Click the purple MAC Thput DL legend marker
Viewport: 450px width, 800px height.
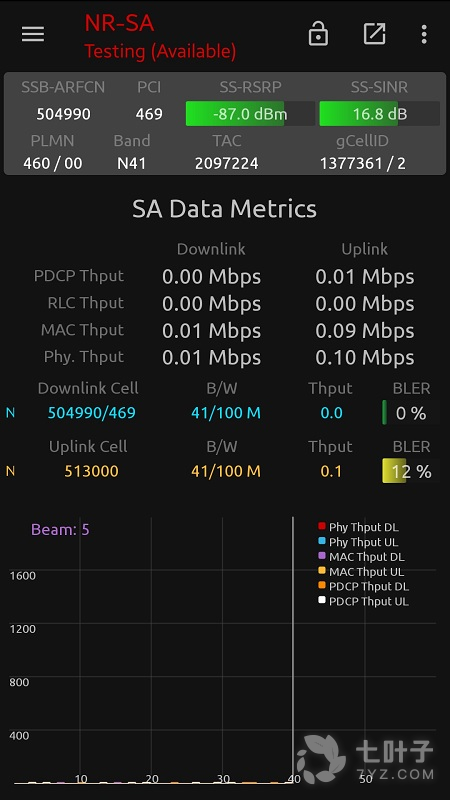pyautogui.click(x=322, y=556)
